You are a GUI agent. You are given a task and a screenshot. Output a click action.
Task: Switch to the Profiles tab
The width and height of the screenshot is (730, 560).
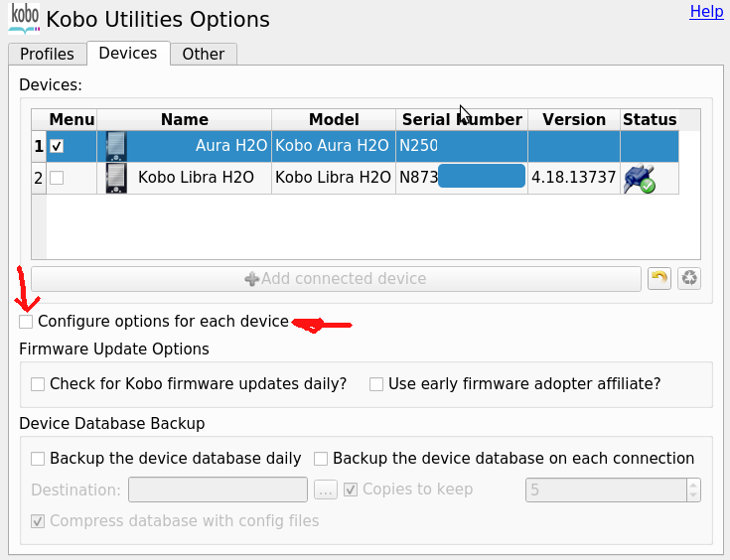click(x=47, y=54)
